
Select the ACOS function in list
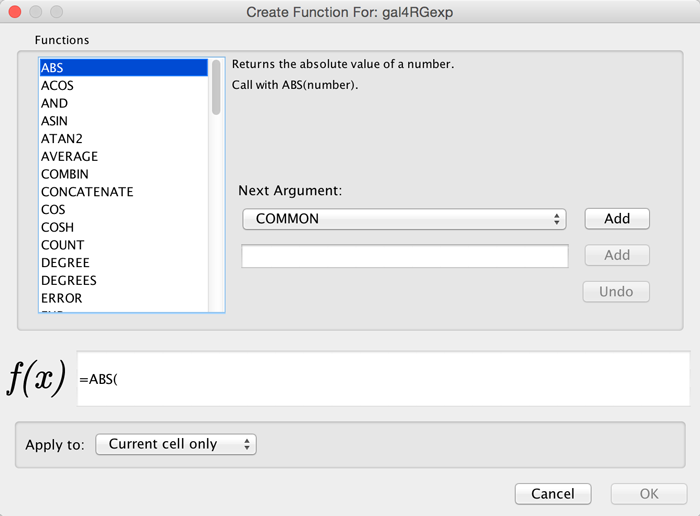(x=57, y=86)
